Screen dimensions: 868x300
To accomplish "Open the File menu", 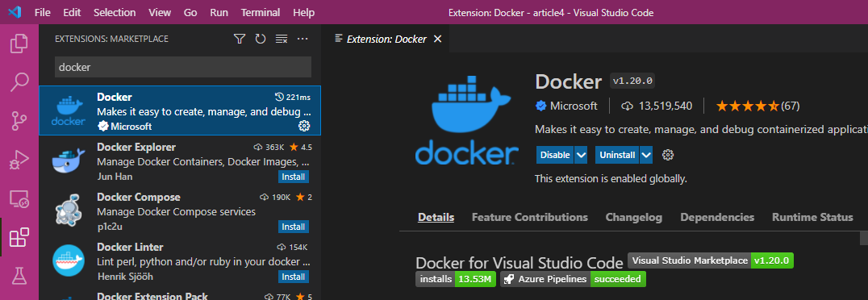I will tap(43, 12).
